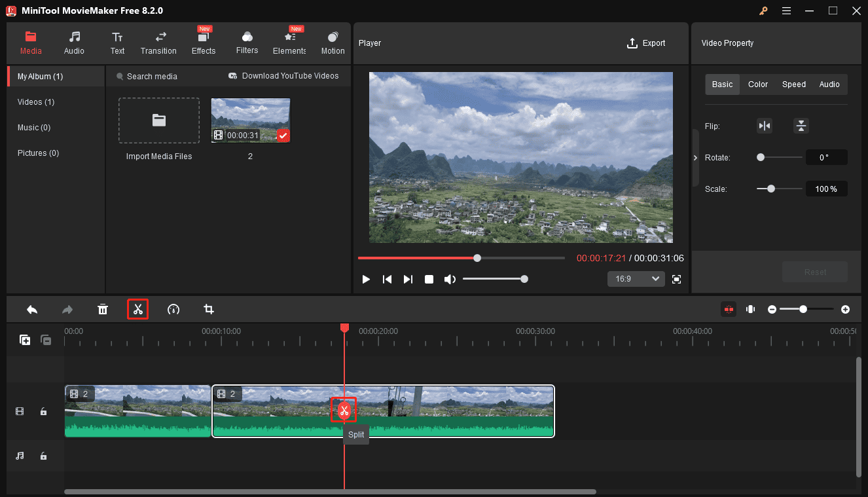Viewport: 868px width, 497px height.
Task: Toggle timeline auto snapping
Action: pyautogui.click(x=729, y=309)
